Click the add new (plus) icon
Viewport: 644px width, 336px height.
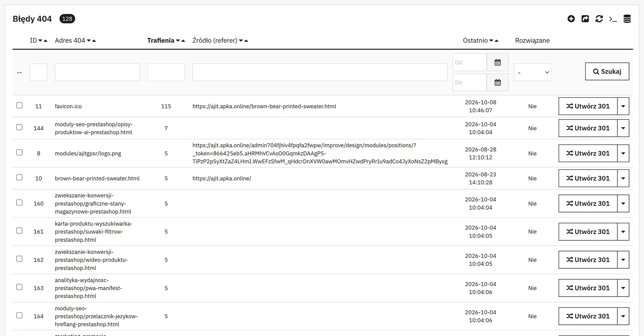click(571, 19)
